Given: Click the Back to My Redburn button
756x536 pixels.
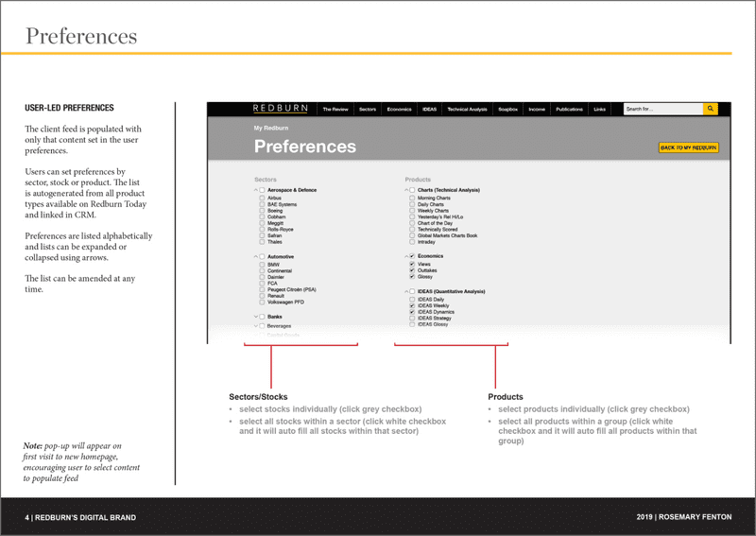Looking at the screenshot, I should coord(689,147).
